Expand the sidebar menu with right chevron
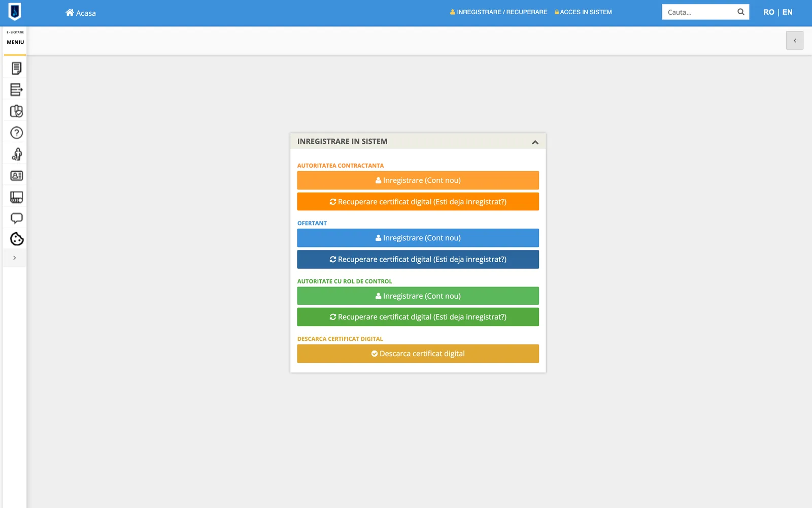 [x=14, y=258]
